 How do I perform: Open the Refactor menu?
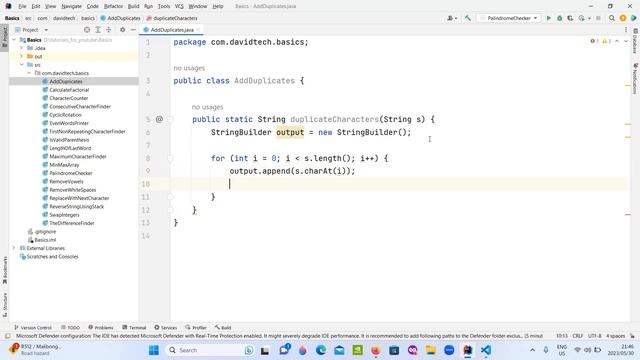pyautogui.click(x=113, y=6)
